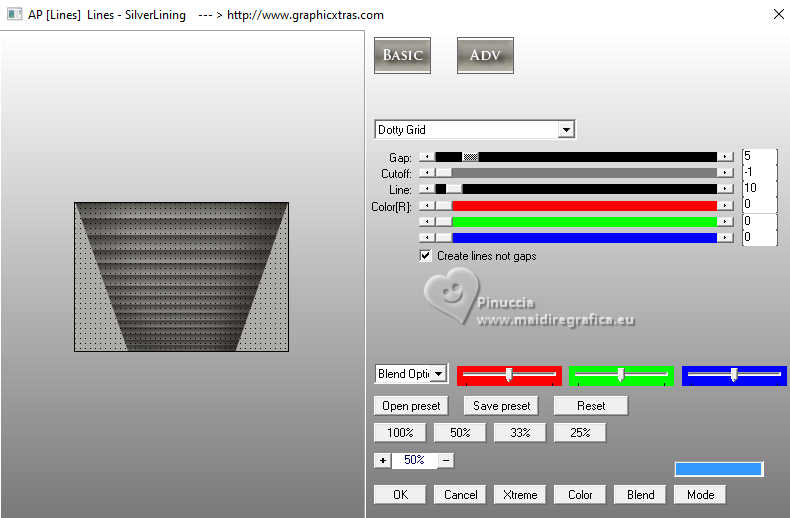Click the green color value field
Viewport: 790px width, 518px height.
click(760, 221)
